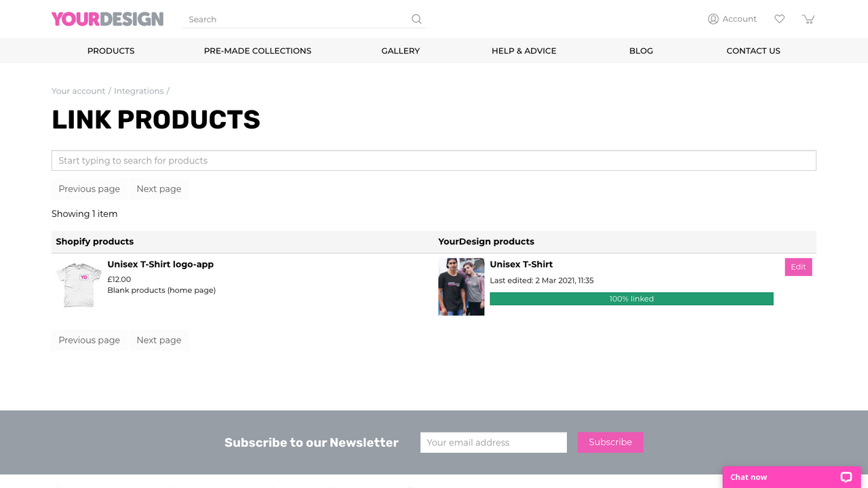Go to the BLOG
Screen dimensions: 868x488
click(x=641, y=50)
